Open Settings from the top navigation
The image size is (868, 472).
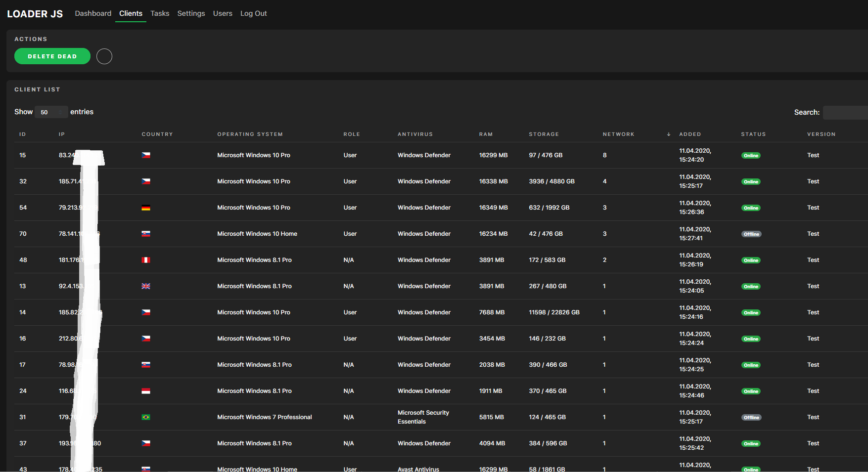[x=191, y=13]
